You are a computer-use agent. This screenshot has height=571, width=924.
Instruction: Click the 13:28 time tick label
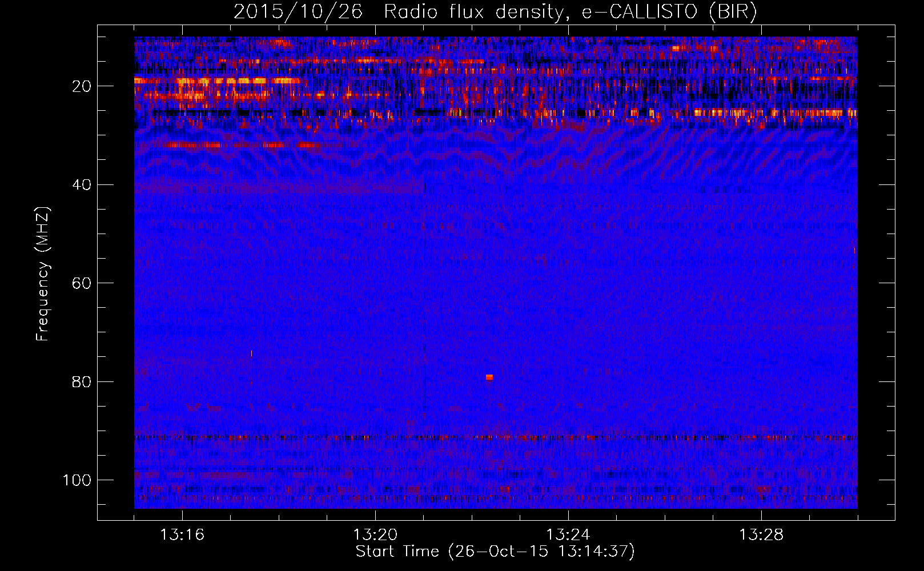761,535
